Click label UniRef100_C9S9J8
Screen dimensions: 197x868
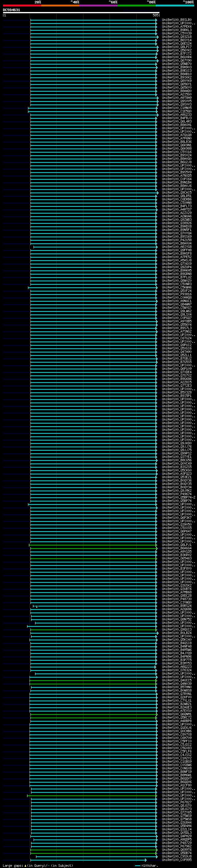click(x=176, y=856)
